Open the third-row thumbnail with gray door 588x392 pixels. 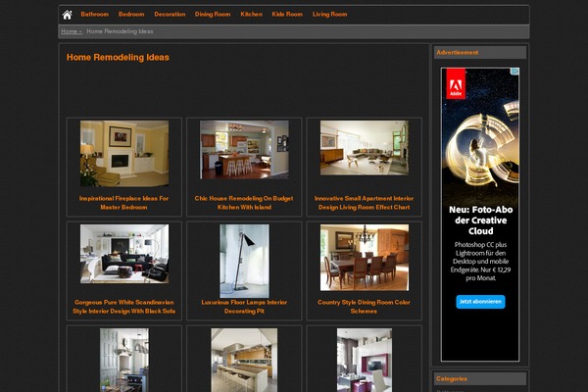click(x=124, y=360)
